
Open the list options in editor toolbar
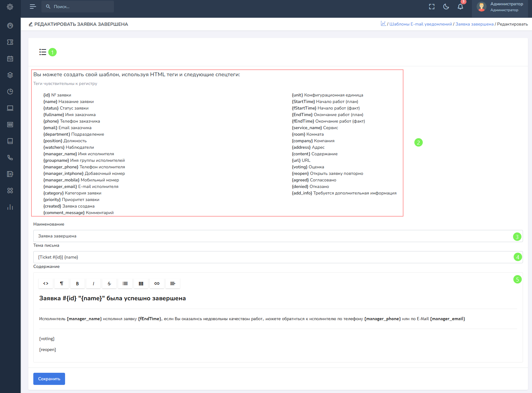[125, 283]
